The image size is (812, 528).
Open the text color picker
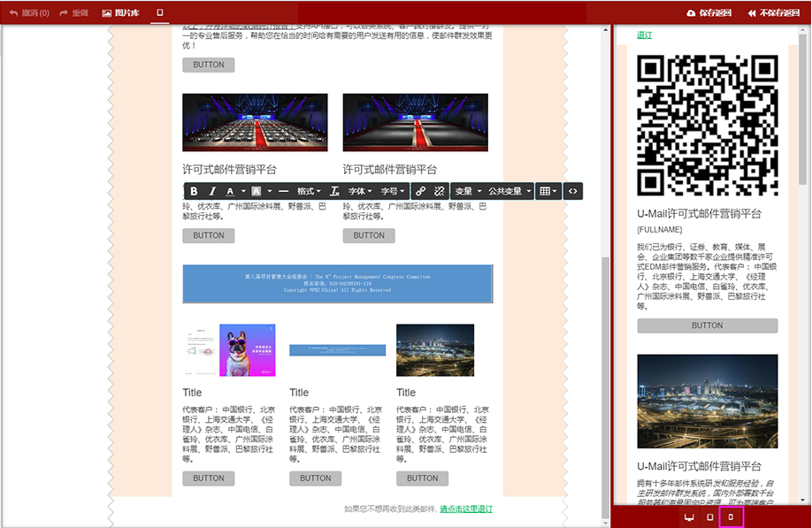click(x=234, y=191)
